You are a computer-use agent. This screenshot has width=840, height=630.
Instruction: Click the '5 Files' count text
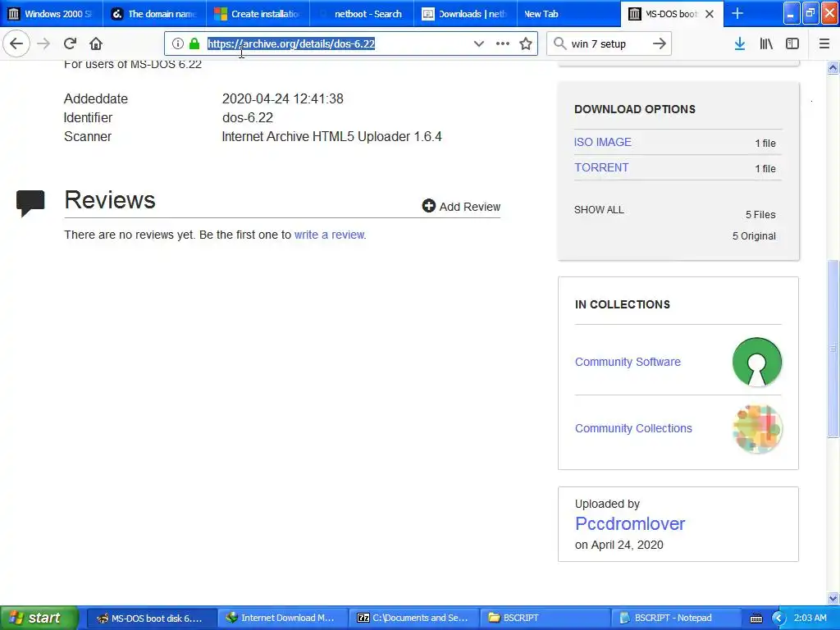point(760,214)
